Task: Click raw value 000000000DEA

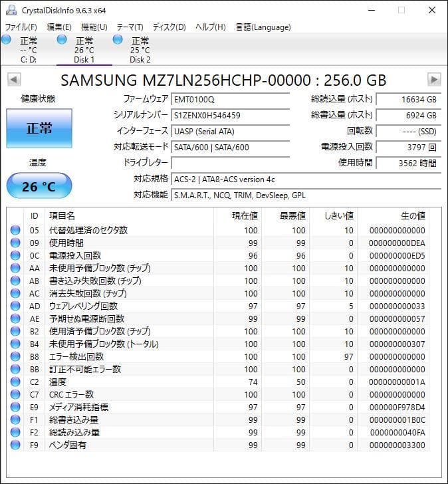Action: point(397,243)
